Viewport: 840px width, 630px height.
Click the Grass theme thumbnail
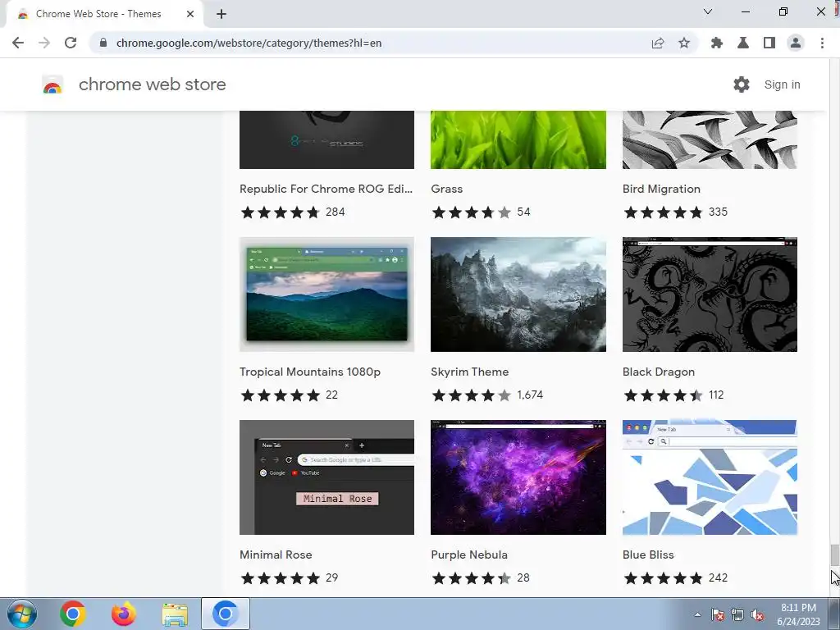click(518, 139)
